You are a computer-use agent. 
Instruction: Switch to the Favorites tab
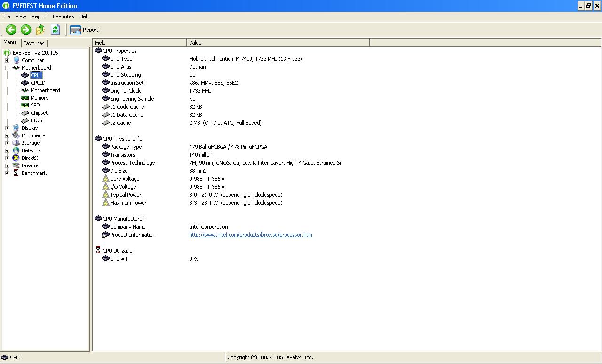coord(34,43)
